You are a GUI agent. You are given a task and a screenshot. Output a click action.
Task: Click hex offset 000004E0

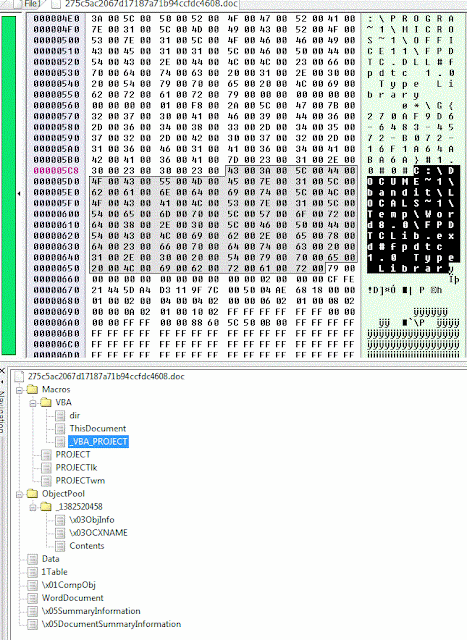click(56, 19)
